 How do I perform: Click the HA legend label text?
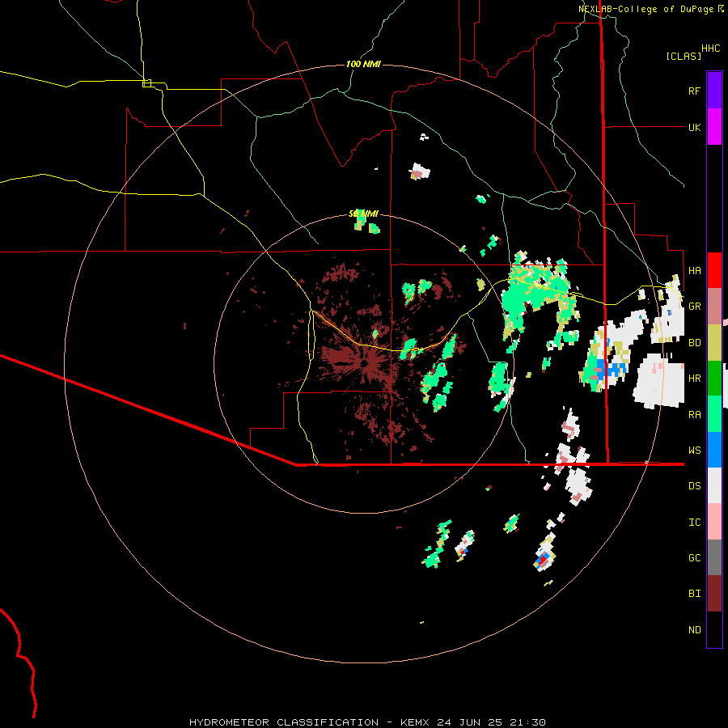pyautogui.click(x=694, y=270)
